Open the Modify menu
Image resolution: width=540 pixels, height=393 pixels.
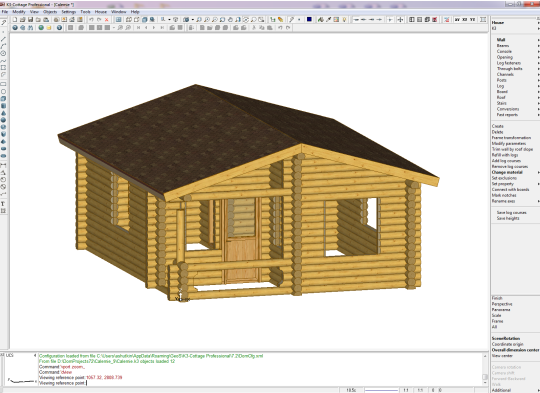coord(19,12)
